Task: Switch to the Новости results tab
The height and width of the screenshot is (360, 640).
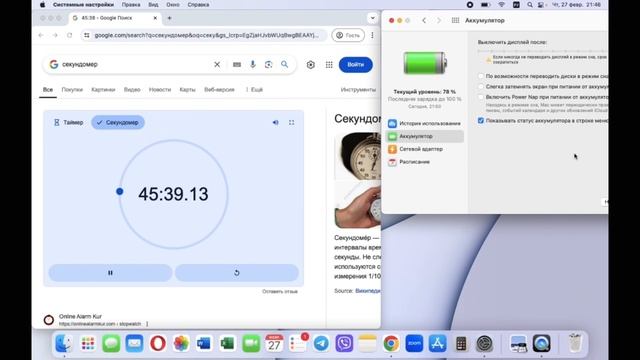Action: pos(160,89)
